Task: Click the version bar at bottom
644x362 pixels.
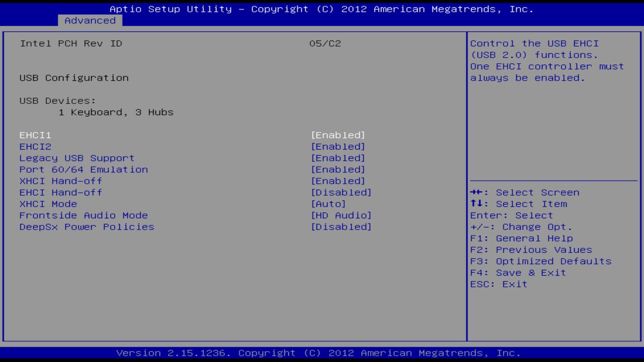Action: (322, 353)
